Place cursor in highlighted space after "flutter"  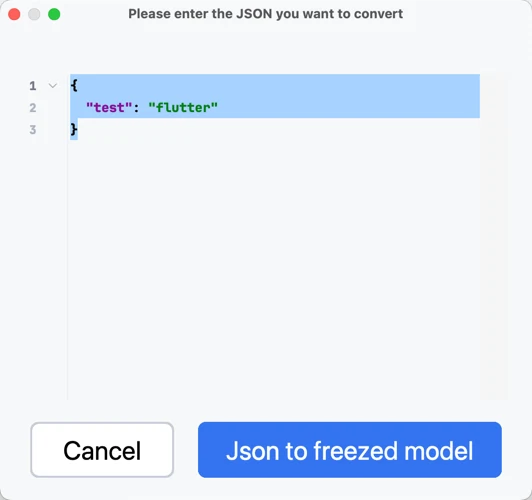point(349,108)
